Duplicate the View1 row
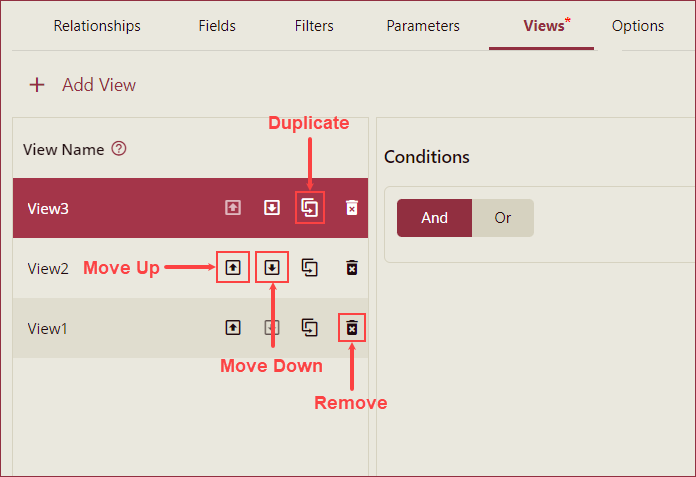Screen dimensions: 696x477 coord(310,327)
